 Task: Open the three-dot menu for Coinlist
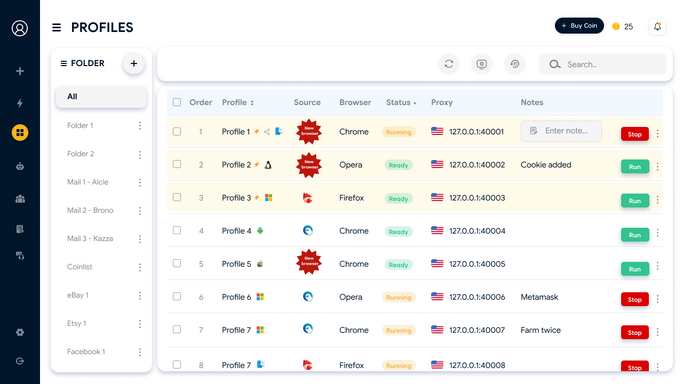click(x=140, y=267)
